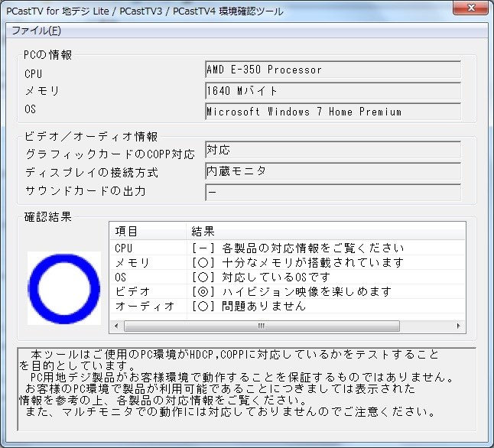The width and height of the screenshot is (494, 448).
Task: Click the 結果 column header
Action: 326,231
